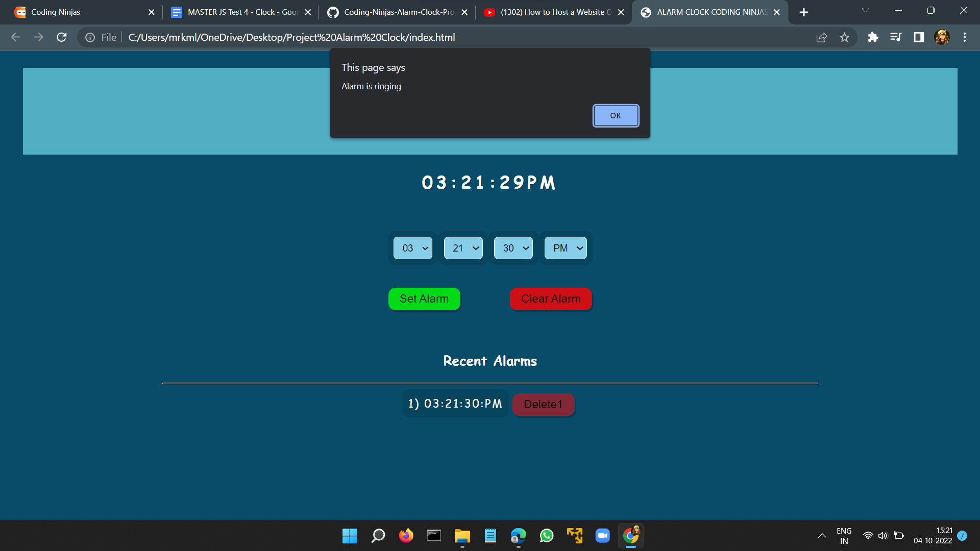Open WhatsApp from the taskbar

546,536
